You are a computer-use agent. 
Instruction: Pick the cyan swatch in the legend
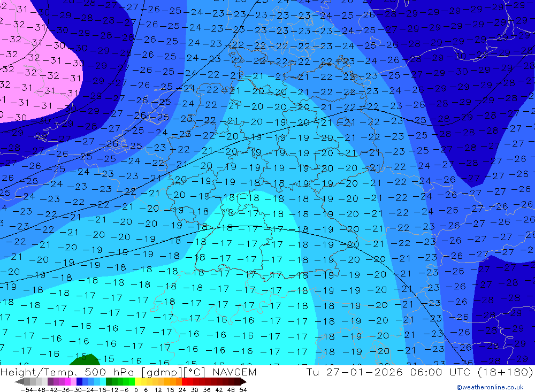coord(103,381)
